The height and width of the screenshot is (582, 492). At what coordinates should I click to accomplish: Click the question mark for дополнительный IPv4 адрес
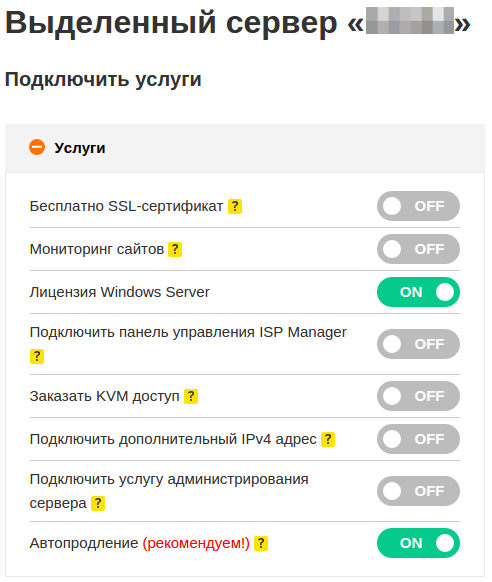[x=328, y=439]
